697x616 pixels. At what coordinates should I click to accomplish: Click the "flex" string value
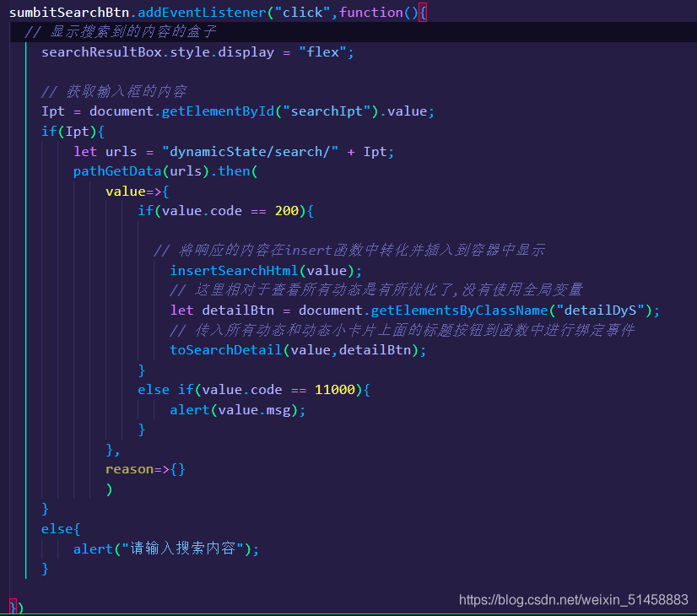coord(322,52)
